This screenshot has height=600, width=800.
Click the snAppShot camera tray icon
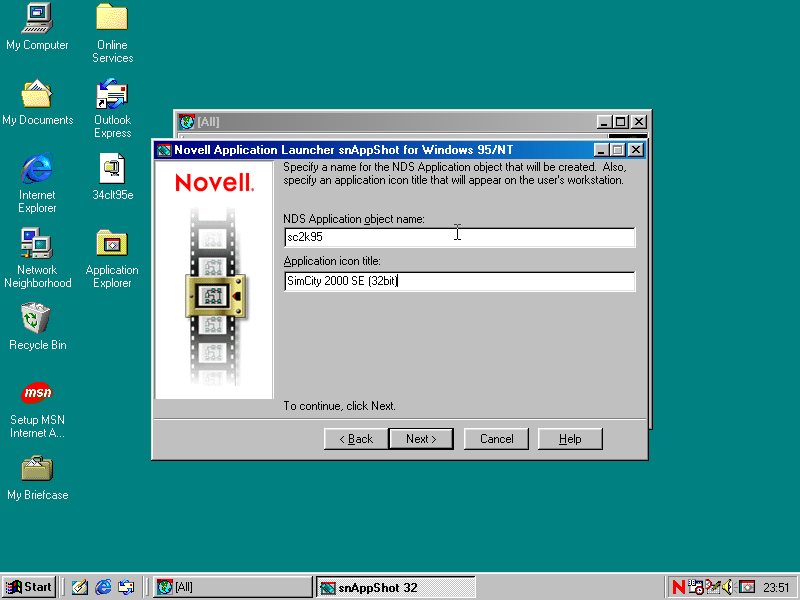pyautogui.click(x=747, y=587)
